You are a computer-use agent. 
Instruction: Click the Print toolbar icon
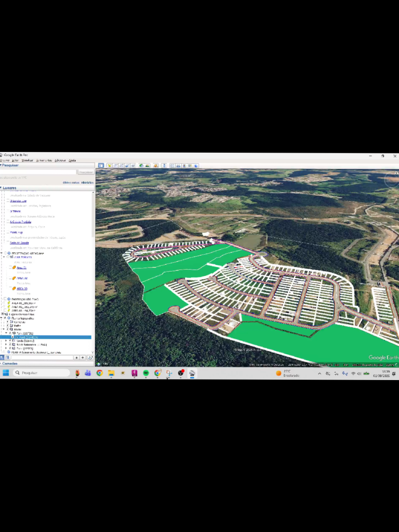coord(178,165)
